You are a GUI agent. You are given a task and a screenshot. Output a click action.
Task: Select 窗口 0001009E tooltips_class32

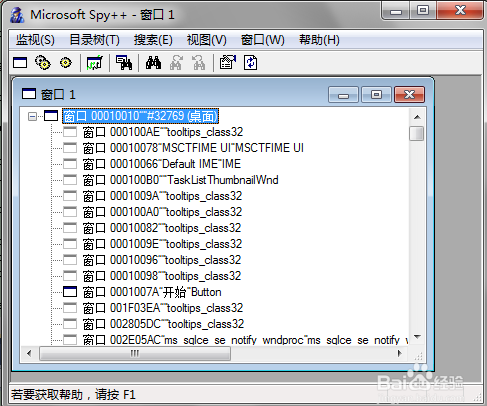pos(162,244)
